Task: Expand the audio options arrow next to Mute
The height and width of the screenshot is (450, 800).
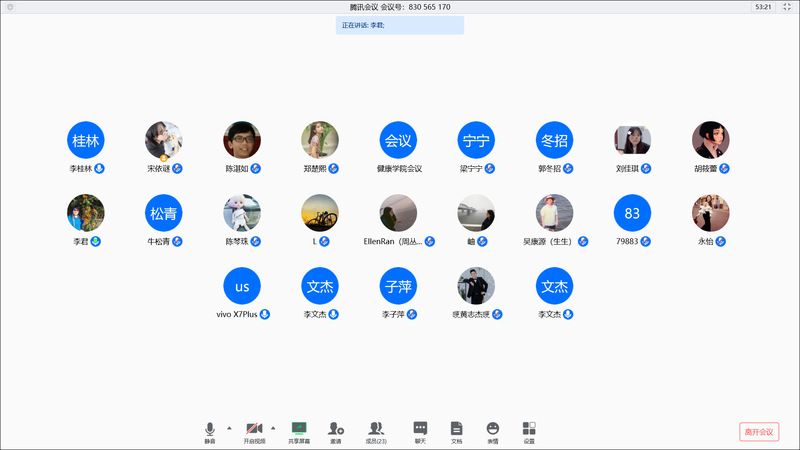Action: pos(229,427)
